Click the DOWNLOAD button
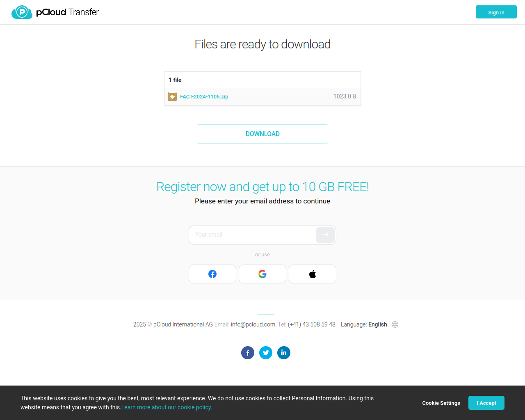This screenshot has width=525, height=420. (x=262, y=134)
